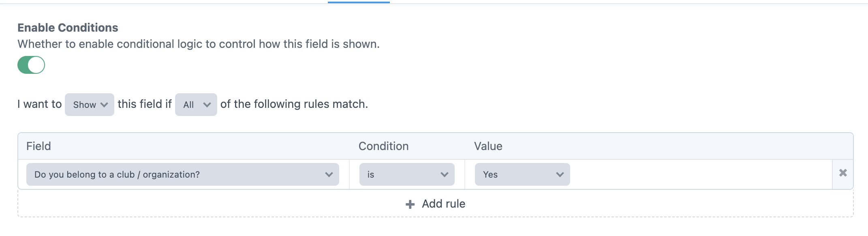This screenshot has height=236, width=868.
Task: Click the Value column header
Action: pos(488,146)
